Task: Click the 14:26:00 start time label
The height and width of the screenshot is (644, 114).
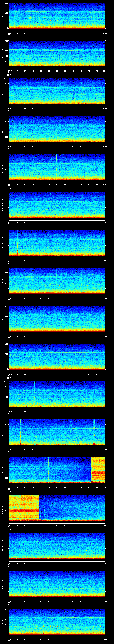Action: point(9,487)
